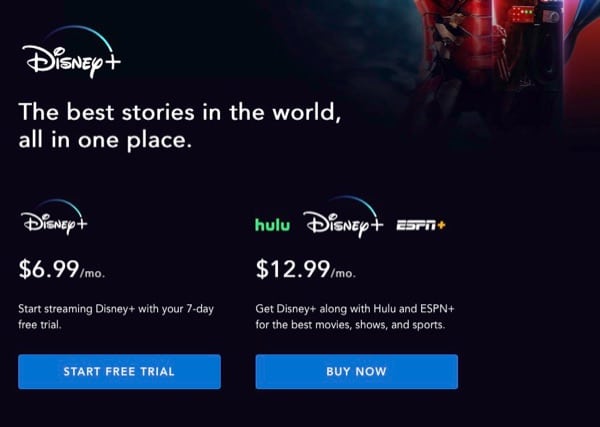Click the BUY NOW bundle button
This screenshot has width=600, height=427.
pyautogui.click(x=357, y=372)
